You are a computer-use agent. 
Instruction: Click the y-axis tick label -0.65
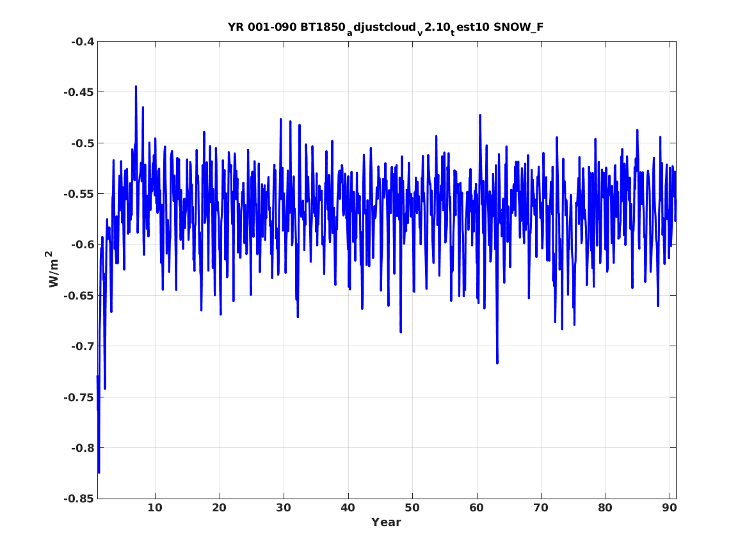click(x=79, y=295)
